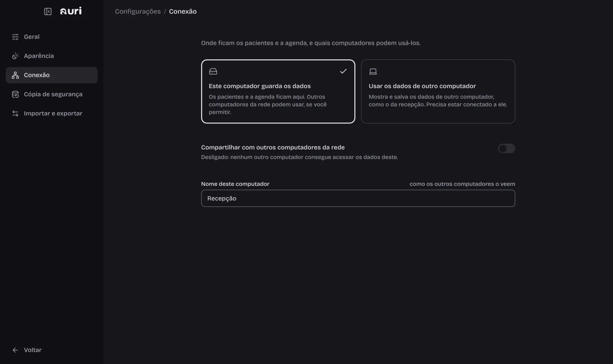Viewport: 613px width, 364px height.
Task: Click the Voltar back arrow icon
Action: (x=15, y=350)
